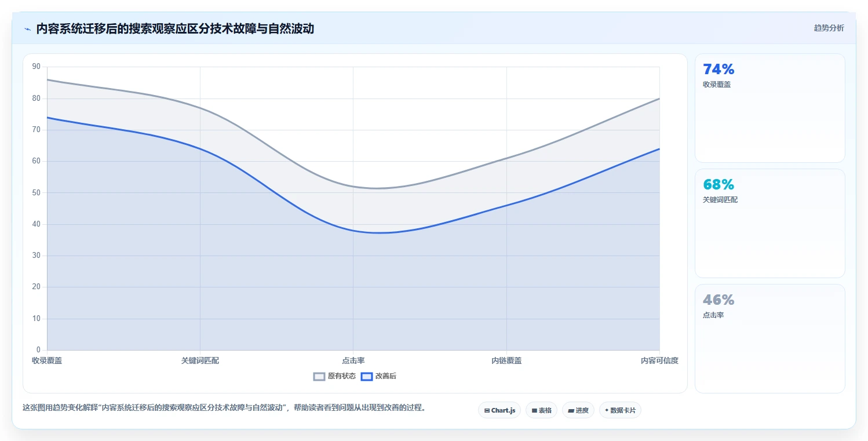Click the 68% value text
868x441 pixels.
pyautogui.click(x=719, y=184)
